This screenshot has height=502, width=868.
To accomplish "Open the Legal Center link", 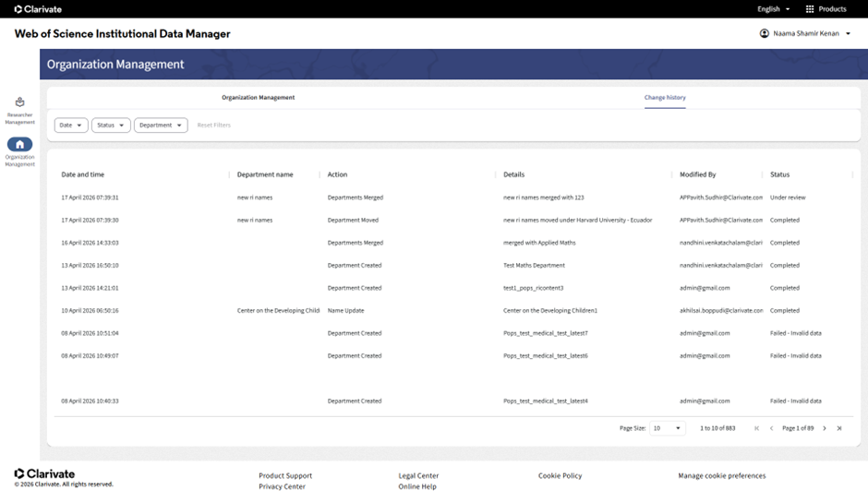I will pyautogui.click(x=418, y=475).
